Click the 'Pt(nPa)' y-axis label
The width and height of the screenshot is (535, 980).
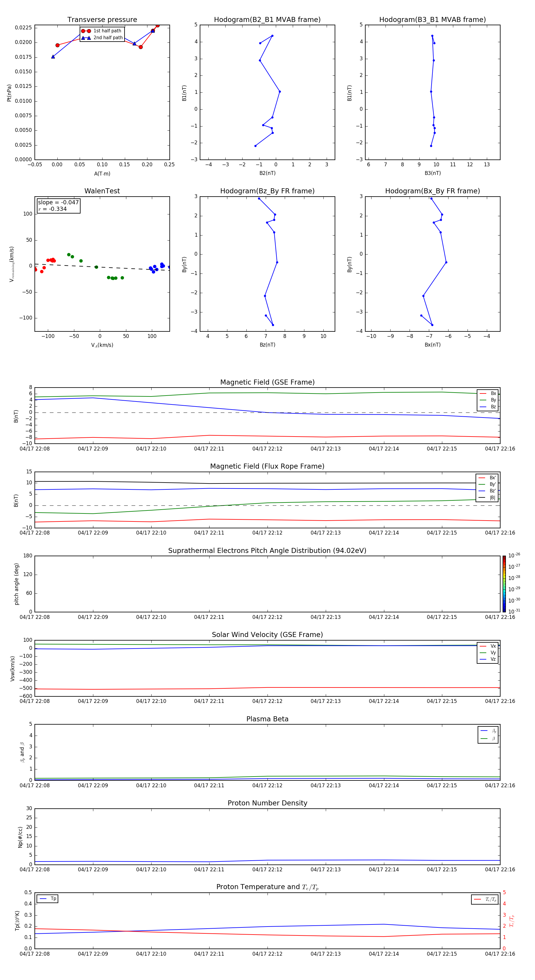[x=9, y=92]
